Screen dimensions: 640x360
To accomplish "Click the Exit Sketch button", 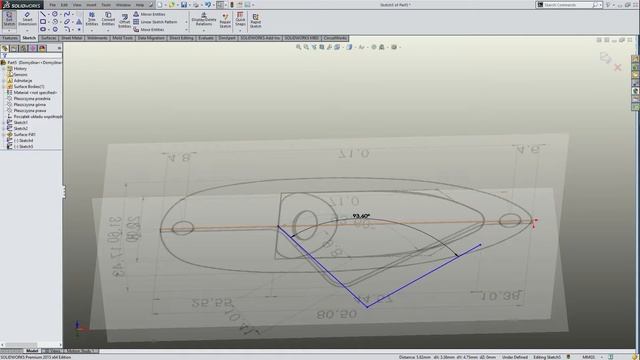I will (9, 20).
